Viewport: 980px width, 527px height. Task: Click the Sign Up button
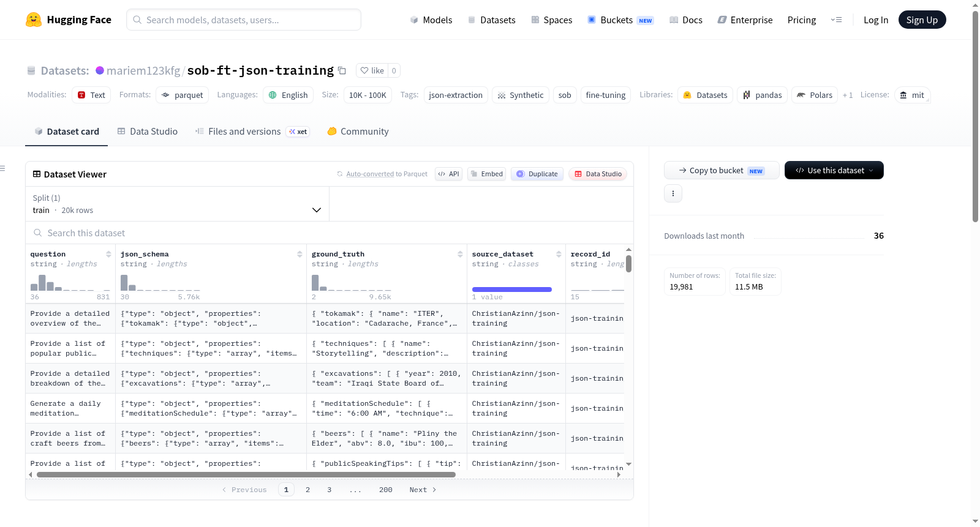click(x=922, y=20)
